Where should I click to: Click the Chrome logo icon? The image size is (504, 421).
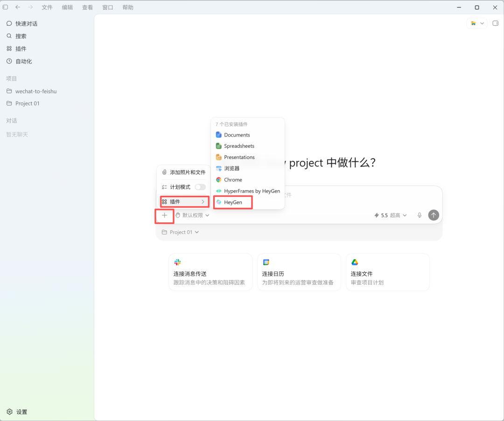pos(218,180)
